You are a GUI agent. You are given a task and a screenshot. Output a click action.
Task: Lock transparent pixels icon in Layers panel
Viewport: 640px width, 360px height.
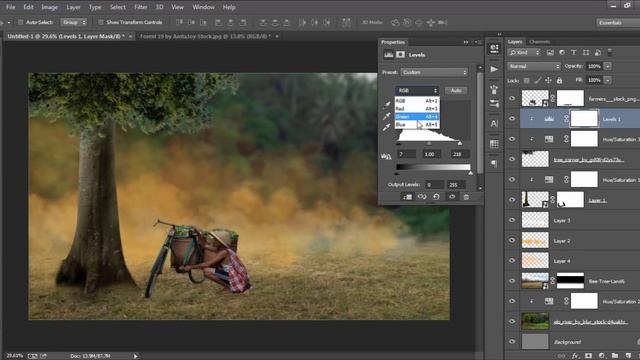click(x=527, y=80)
